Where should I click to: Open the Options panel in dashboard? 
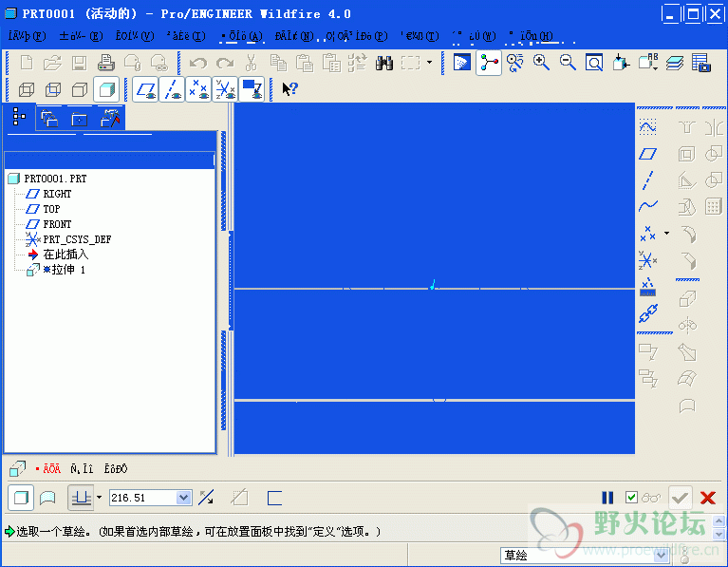coord(82,469)
